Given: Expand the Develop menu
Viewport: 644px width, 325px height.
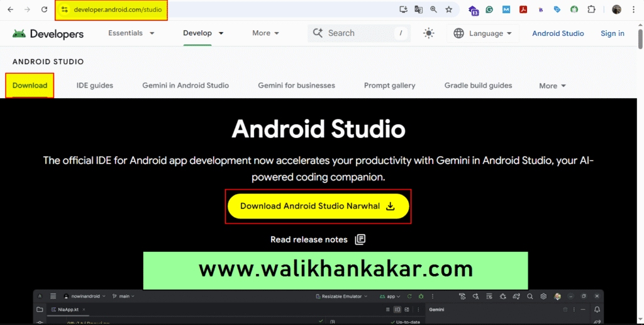Looking at the screenshot, I should coord(203,33).
